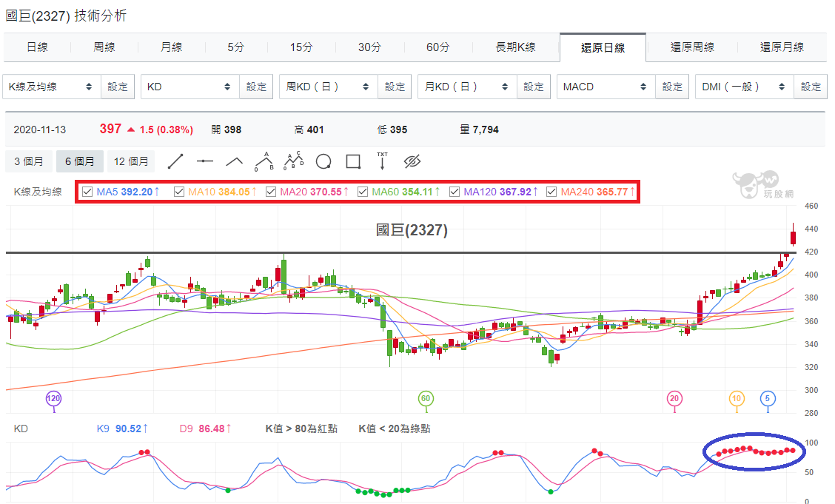Switch to the 60分 tab
Image resolution: width=835 pixels, height=504 pixels.
pyautogui.click(x=437, y=47)
